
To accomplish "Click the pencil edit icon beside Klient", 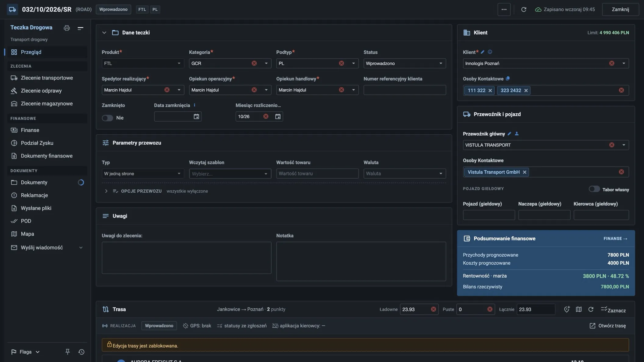I will coord(482,52).
